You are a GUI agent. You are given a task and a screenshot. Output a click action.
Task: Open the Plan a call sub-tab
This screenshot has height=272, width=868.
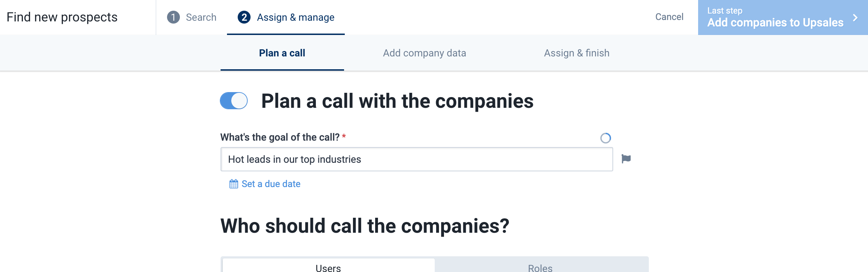(282, 53)
